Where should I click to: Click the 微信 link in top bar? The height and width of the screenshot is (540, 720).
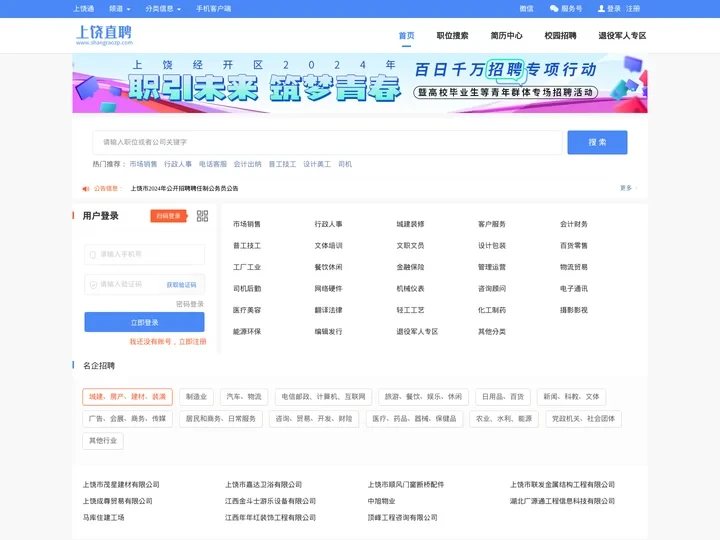pos(526,8)
